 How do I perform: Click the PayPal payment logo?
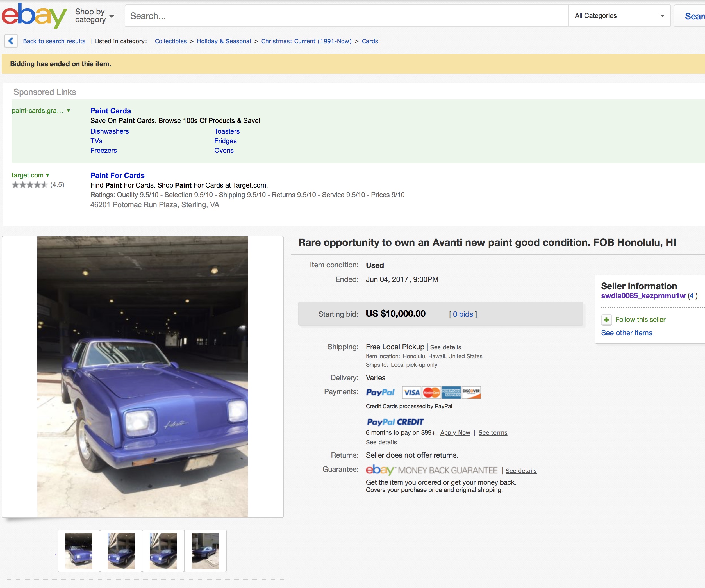click(380, 392)
